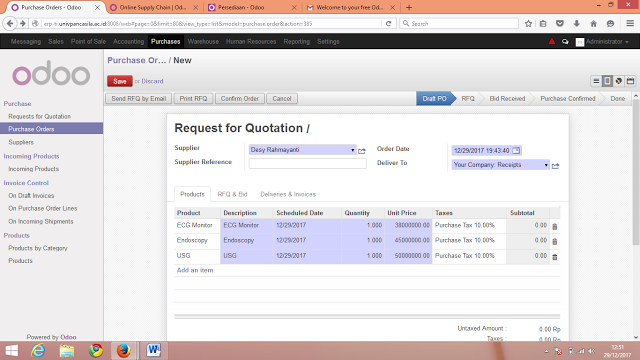Focus the Supplier Reference field
Viewport: 640px width, 360px height.
(307, 164)
